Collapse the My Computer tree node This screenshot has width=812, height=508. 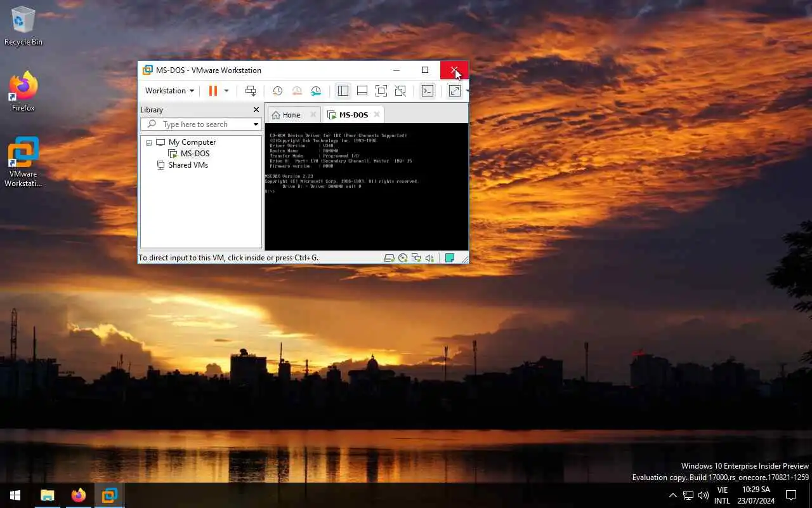148,143
